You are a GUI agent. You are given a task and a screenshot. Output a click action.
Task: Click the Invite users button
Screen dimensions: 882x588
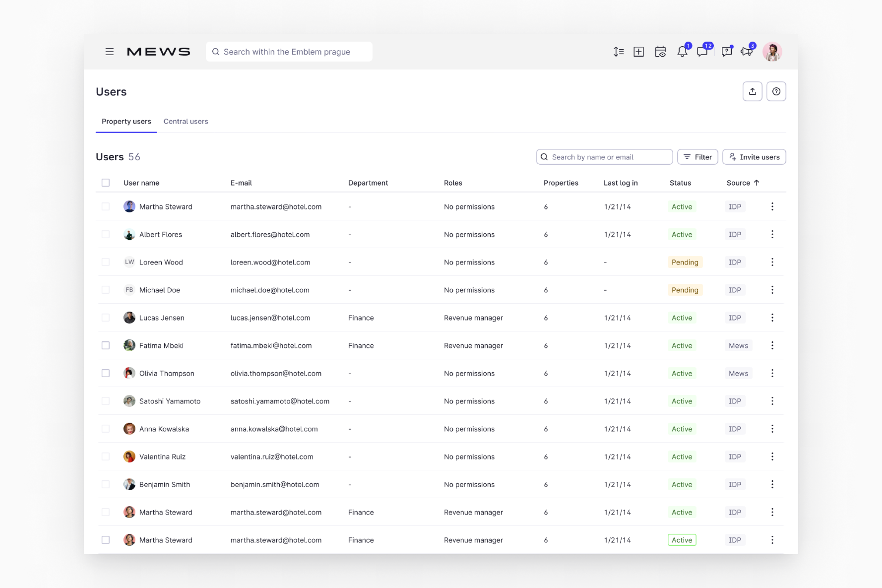click(x=754, y=157)
